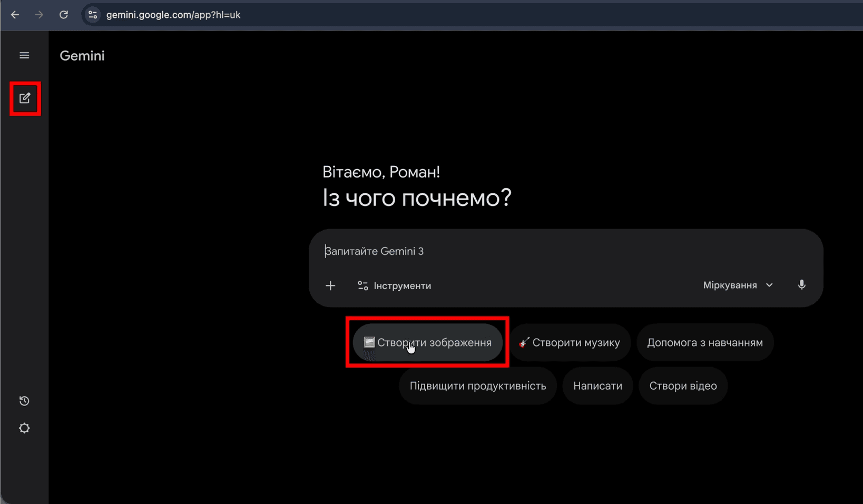
Task: Pick the Створи відео suggestion chip
Action: [x=683, y=386]
